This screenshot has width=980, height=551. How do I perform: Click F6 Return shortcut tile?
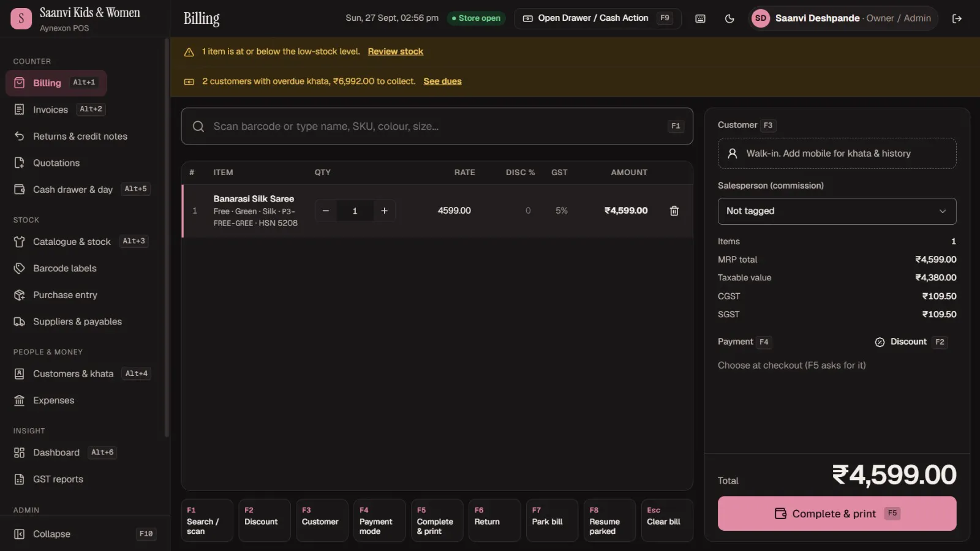point(495,520)
